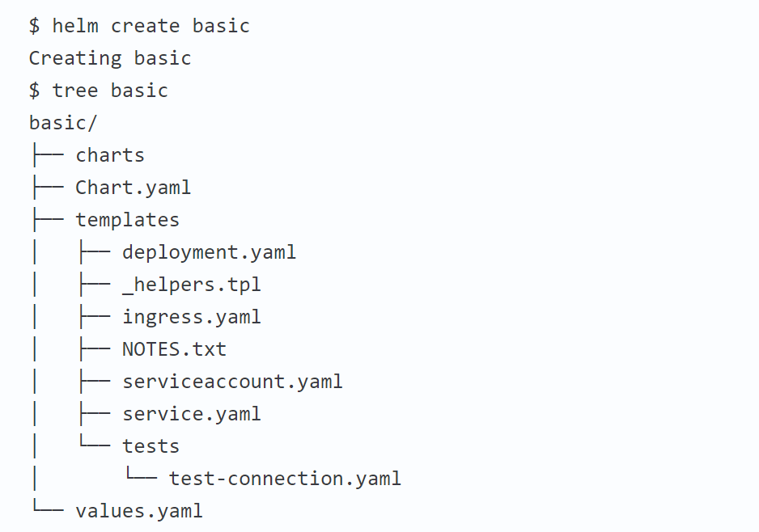The image size is (759, 532).
Task: Click the word "create" in helm command
Action: (145, 26)
